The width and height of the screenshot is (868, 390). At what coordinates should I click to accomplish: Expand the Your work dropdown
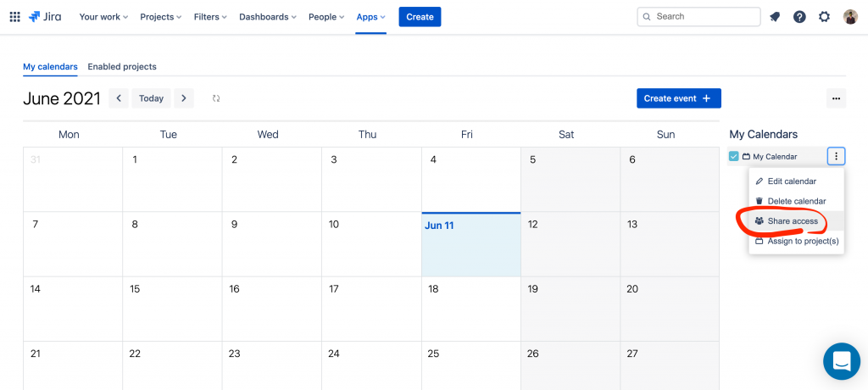click(x=103, y=17)
